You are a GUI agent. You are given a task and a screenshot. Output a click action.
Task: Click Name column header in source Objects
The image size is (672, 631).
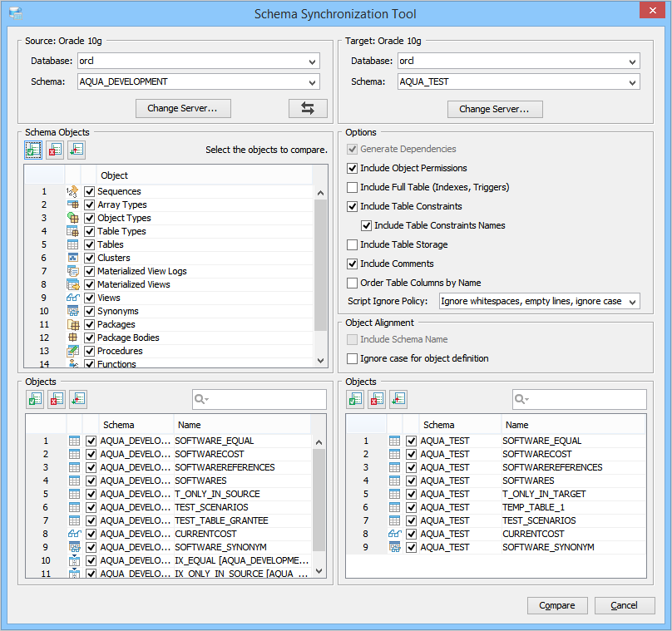(242, 425)
